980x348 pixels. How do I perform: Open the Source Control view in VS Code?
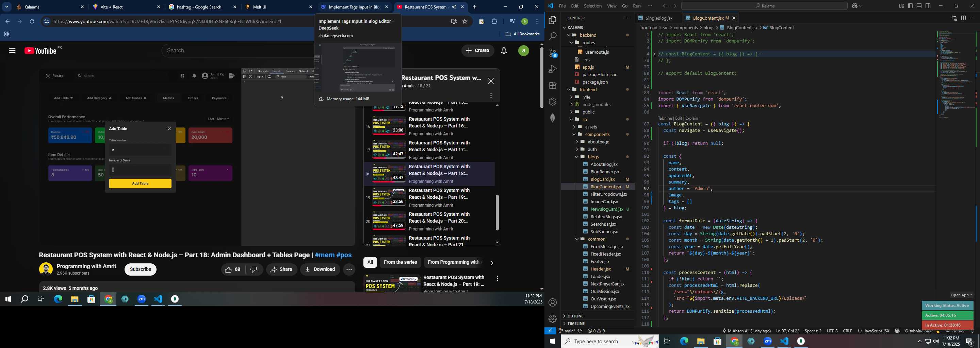coord(552,53)
